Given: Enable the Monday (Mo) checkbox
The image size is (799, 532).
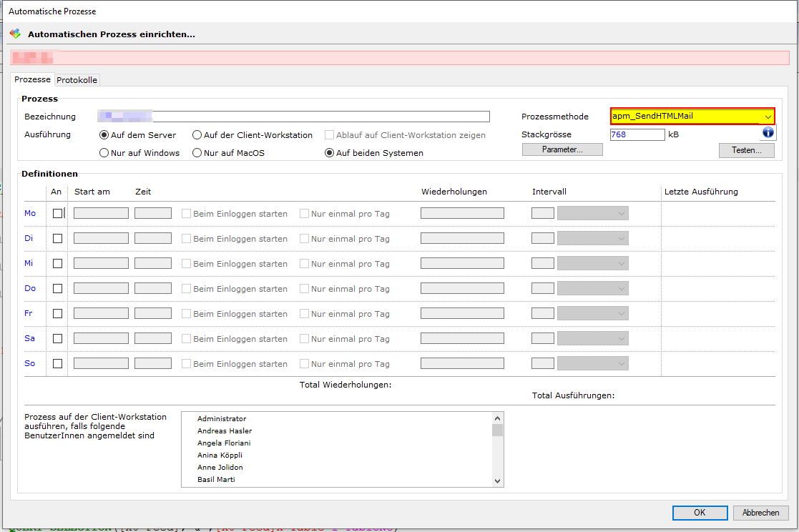Looking at the screenshot, I should tap(58, 213).
